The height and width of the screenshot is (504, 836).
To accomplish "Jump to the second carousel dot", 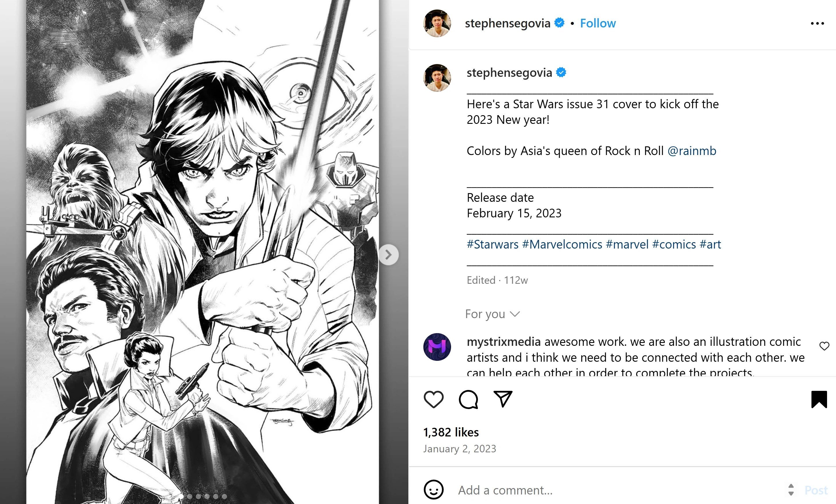I will 190,496.
